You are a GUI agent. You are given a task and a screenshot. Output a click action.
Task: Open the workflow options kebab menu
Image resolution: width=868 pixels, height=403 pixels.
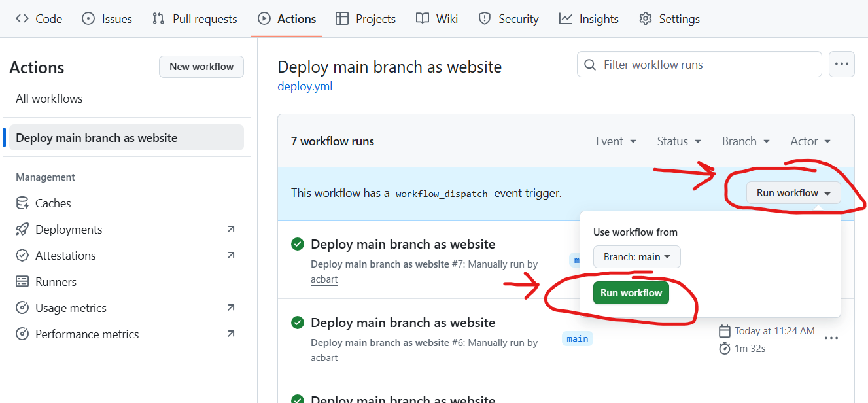click(x=842, y=63)
